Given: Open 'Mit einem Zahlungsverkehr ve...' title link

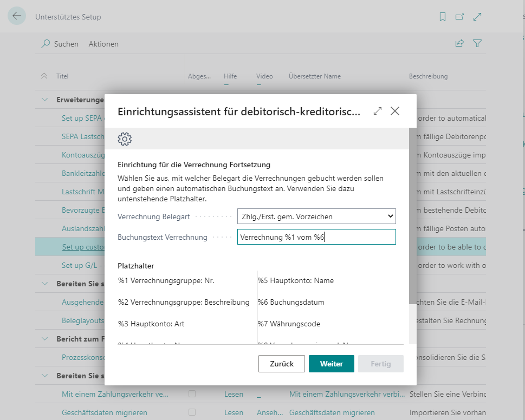Looking at the screenshot, I should [x=115, y=394].
